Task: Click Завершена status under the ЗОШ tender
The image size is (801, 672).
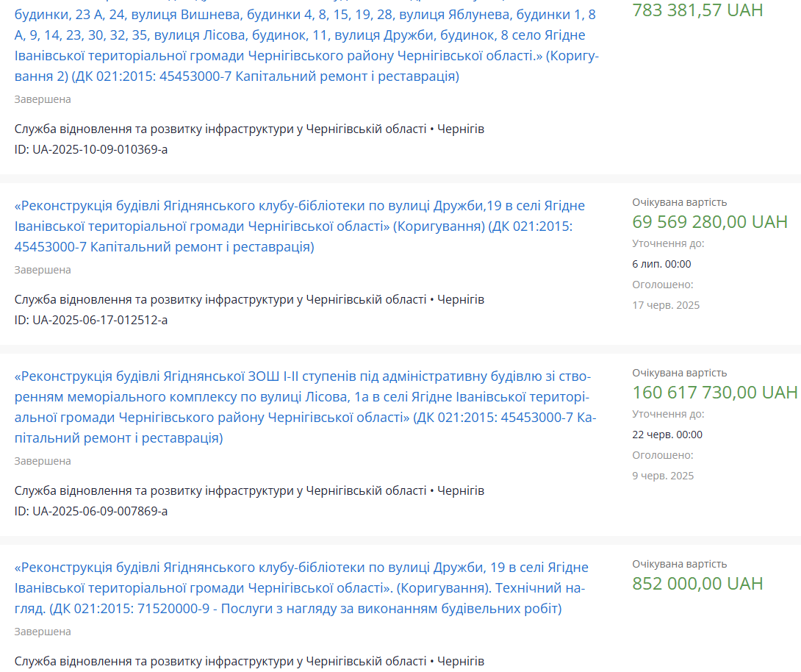Action: pos(43,461)
